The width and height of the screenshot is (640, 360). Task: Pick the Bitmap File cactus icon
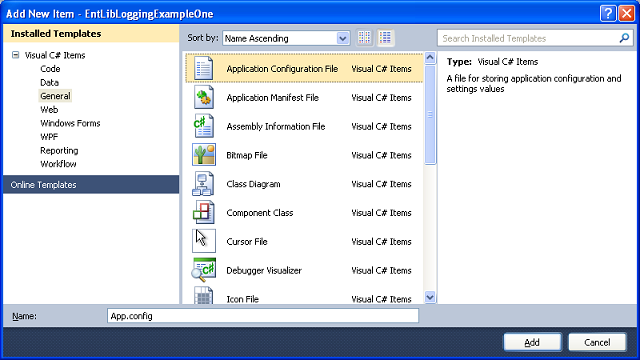click(x=204, y=155)
